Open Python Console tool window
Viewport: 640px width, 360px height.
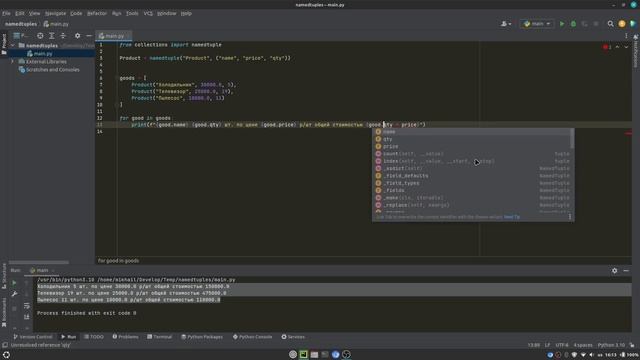pos(252,337)
